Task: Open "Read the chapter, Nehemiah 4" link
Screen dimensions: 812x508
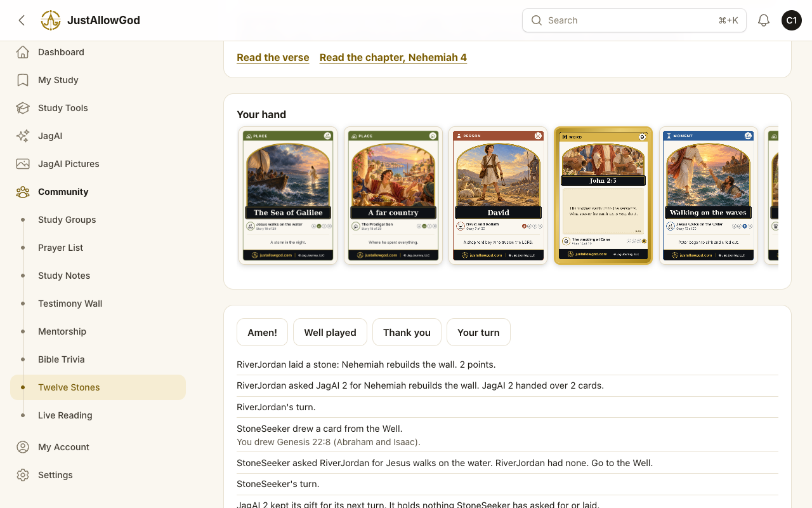Action: (393, 57)
